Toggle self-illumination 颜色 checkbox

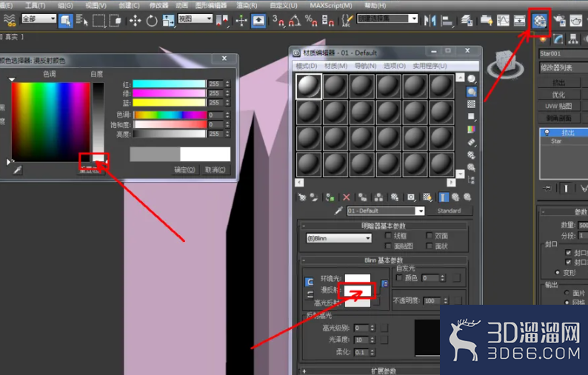[x=399, y=277]
